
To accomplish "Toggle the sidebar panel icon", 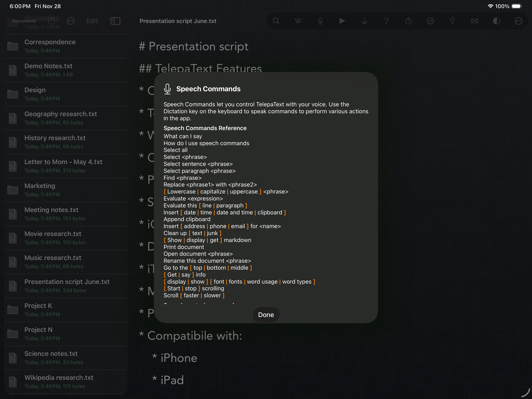I will [115, 21].
